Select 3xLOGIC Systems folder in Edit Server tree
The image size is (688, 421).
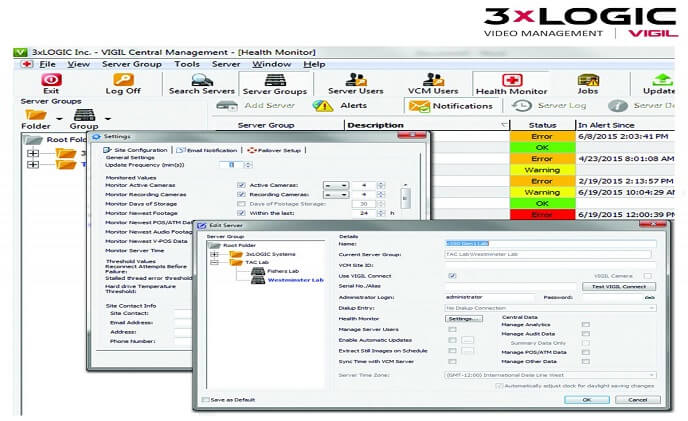pos(270,254)
